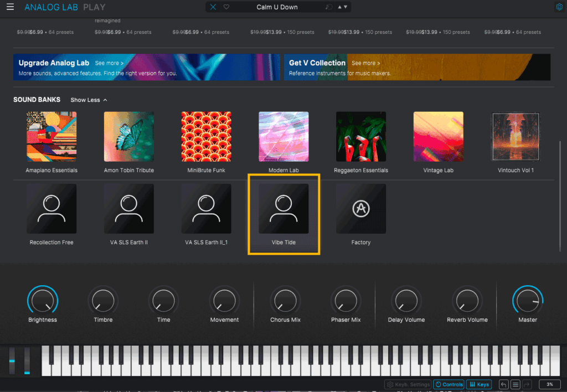Click the More sounds, advanced features text

point(97,73)
